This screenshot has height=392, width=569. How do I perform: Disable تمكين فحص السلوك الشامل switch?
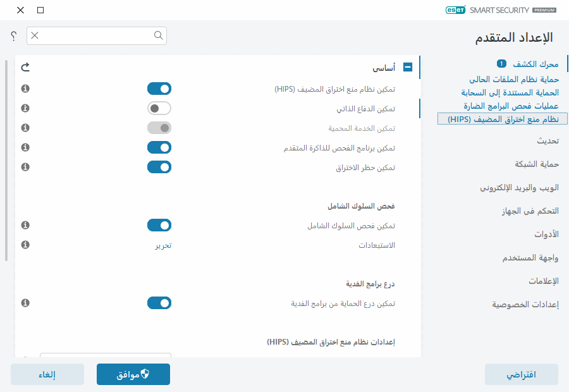159,225
